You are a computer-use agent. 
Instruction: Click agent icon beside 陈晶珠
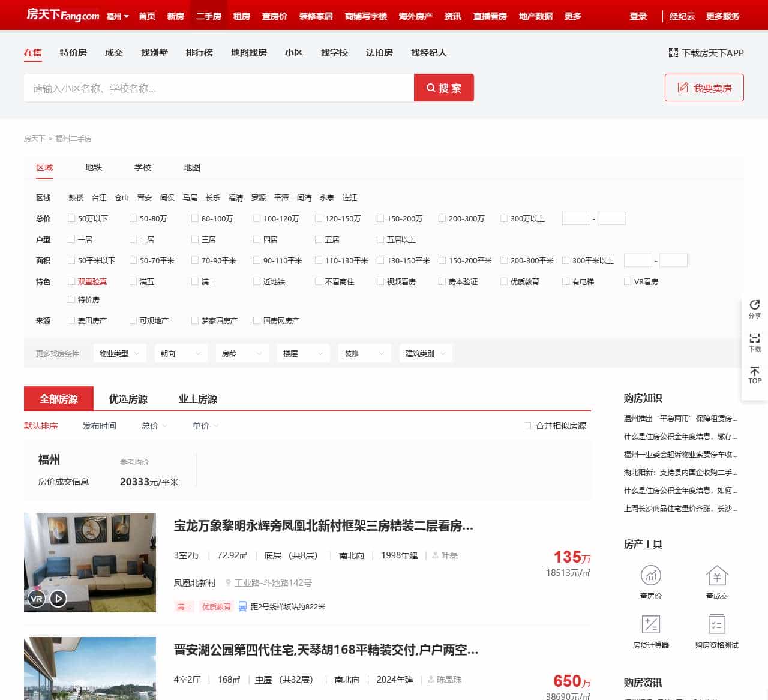click(x=431, y=680)
